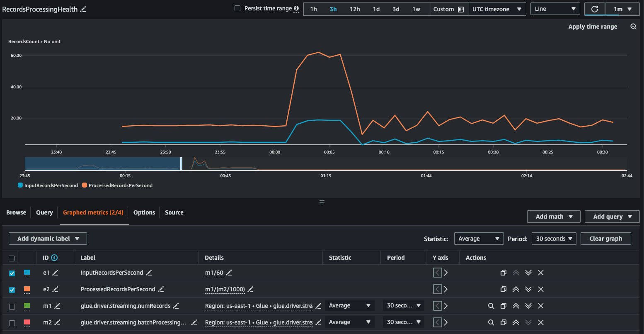Expand the Line chart type dropdown

(555, 9)
